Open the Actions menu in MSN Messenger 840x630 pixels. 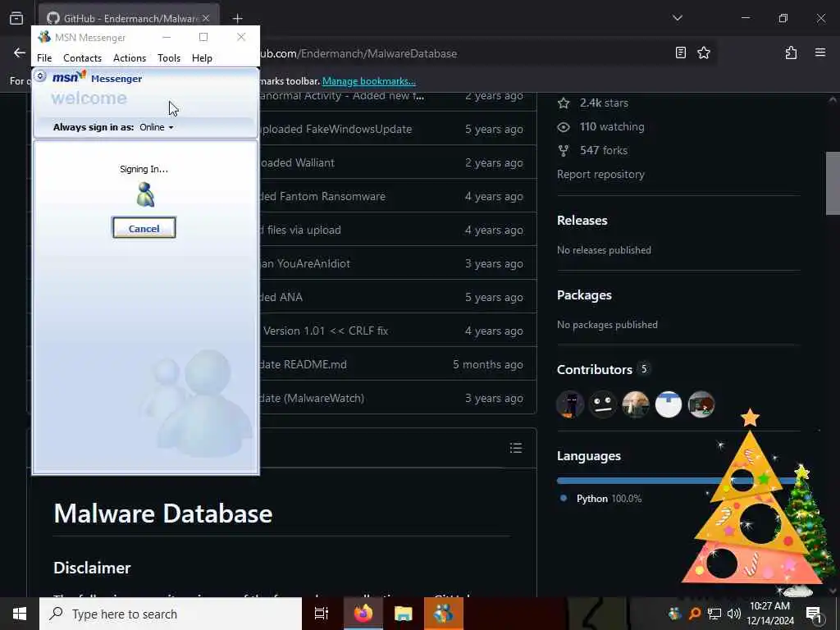pos(129,58)
